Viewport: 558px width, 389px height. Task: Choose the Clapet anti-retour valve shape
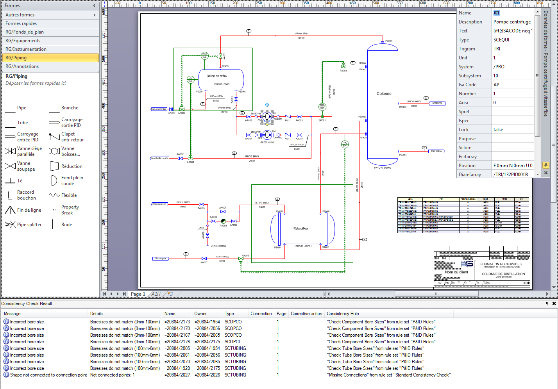point(67,137)
